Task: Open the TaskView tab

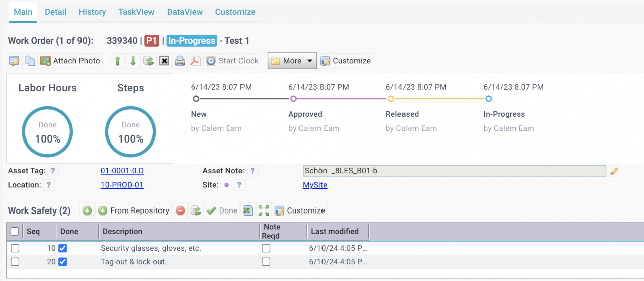Action: tap(136, 12)
